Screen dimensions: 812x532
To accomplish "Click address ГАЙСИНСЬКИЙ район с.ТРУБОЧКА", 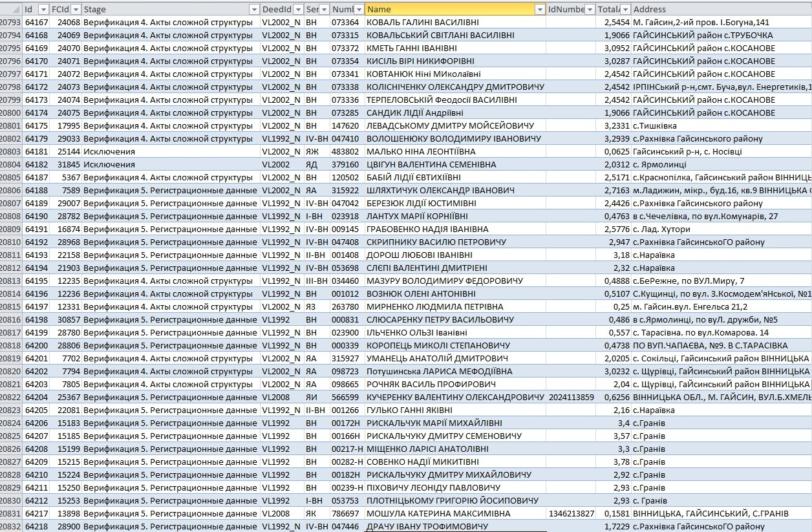I will click(x=721, y=36).
